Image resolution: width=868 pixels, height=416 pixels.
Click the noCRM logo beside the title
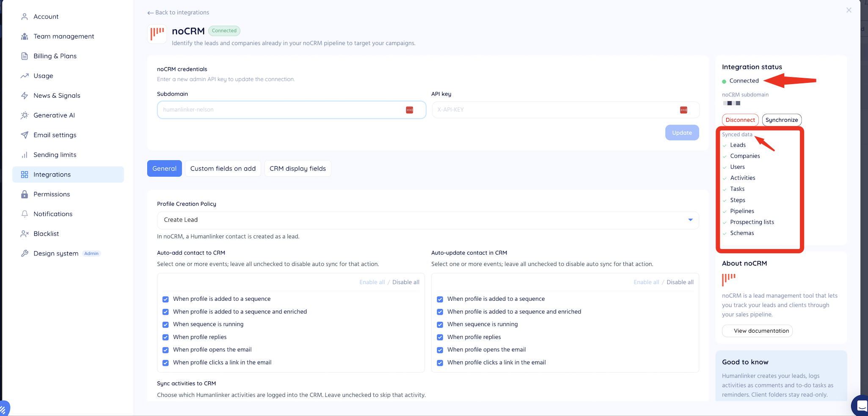click(157, 34)
